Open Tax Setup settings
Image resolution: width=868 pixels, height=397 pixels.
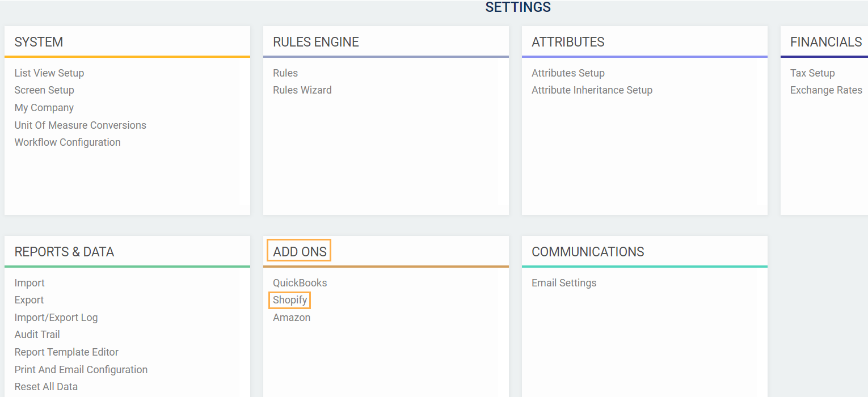812,73
